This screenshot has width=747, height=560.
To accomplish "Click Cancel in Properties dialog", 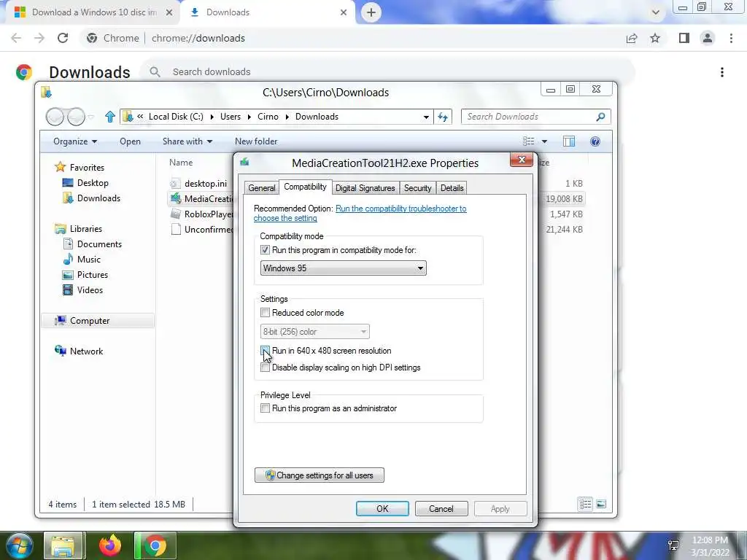I will [441, 508].
